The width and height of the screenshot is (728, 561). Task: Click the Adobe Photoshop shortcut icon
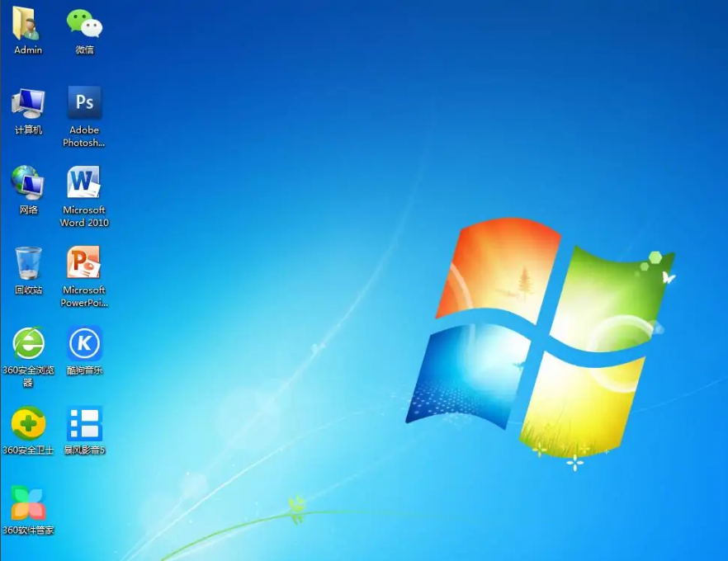[x=84, y=103]
